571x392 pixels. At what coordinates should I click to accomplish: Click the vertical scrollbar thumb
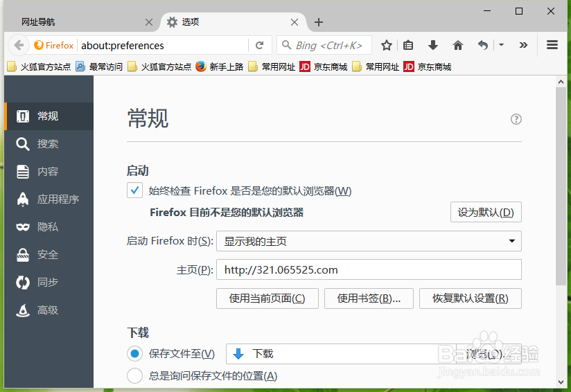pos(561,186)
